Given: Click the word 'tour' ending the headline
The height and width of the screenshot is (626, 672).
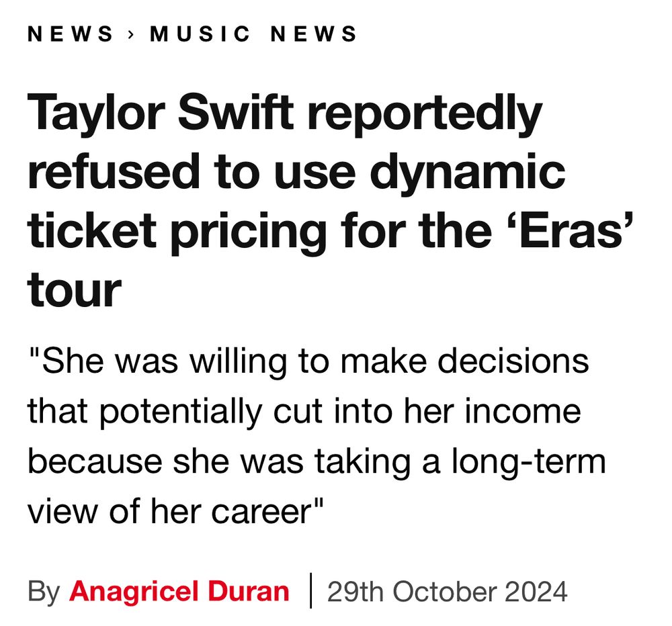Looking at the screenshot, I should click(75, 289).
